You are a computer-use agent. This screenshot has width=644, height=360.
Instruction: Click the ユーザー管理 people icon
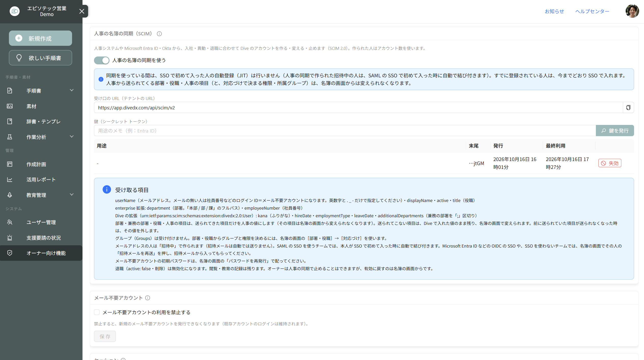10,222
